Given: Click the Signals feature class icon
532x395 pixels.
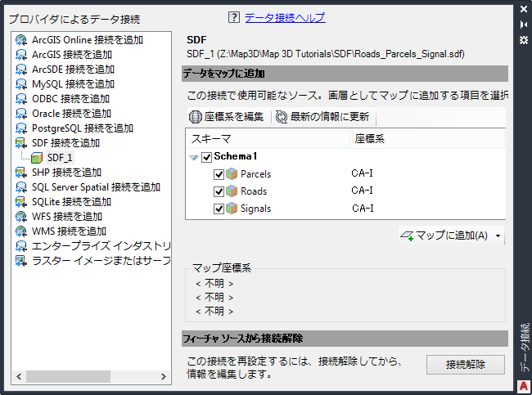Looking at the screenshot, I should [232, 209].
